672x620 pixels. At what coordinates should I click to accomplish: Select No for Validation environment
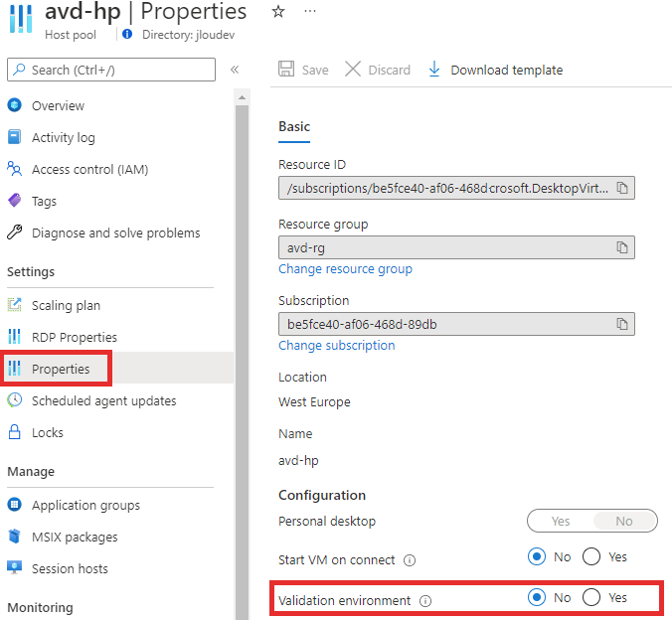click(x=537, y=597)
